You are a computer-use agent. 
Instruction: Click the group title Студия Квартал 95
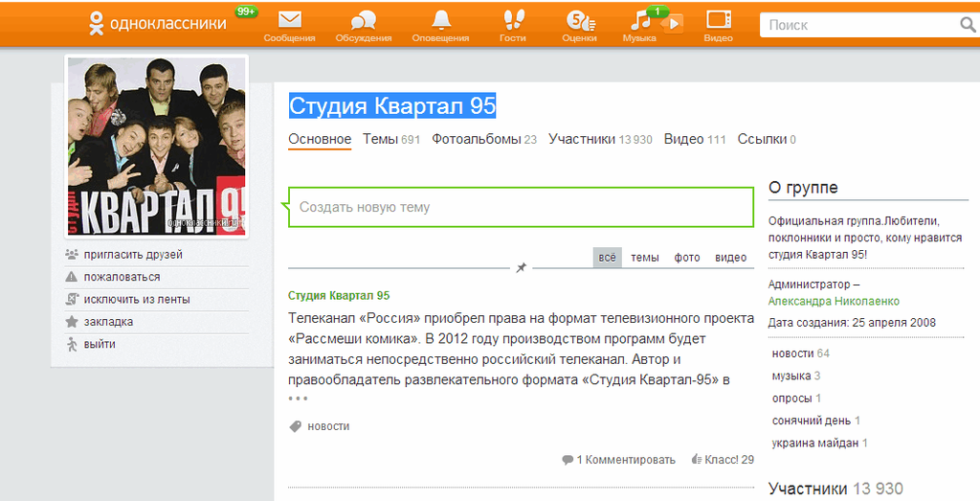click(x=391, y=105)
